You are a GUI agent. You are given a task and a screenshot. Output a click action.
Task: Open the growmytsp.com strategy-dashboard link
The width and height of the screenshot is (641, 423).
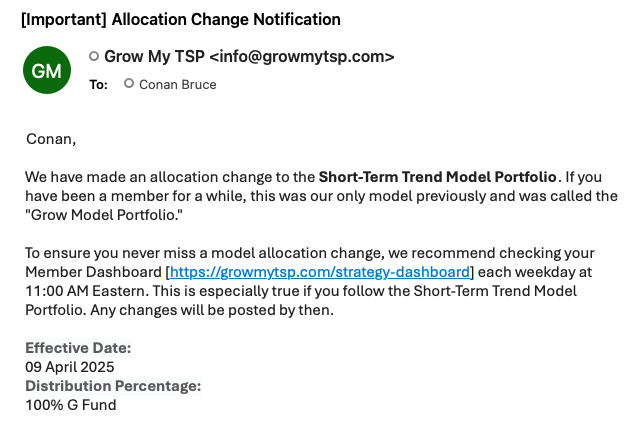point(320,272)
